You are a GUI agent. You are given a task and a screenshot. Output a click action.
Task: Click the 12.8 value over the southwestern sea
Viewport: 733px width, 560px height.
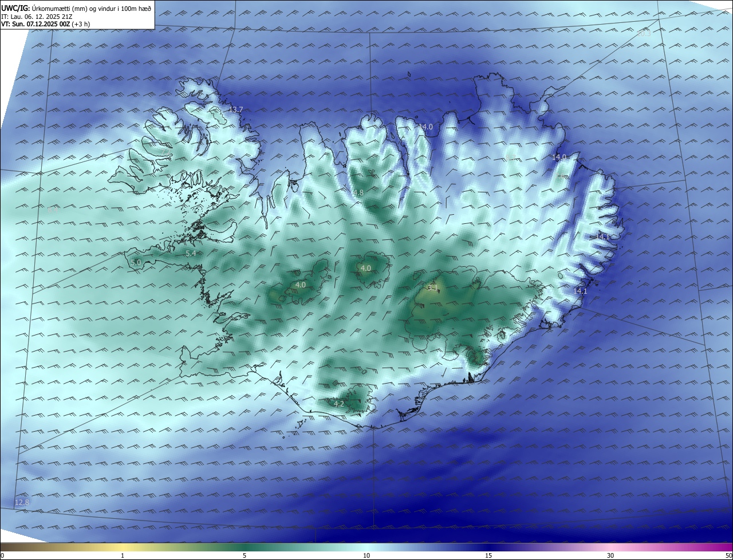pos(22,502)
